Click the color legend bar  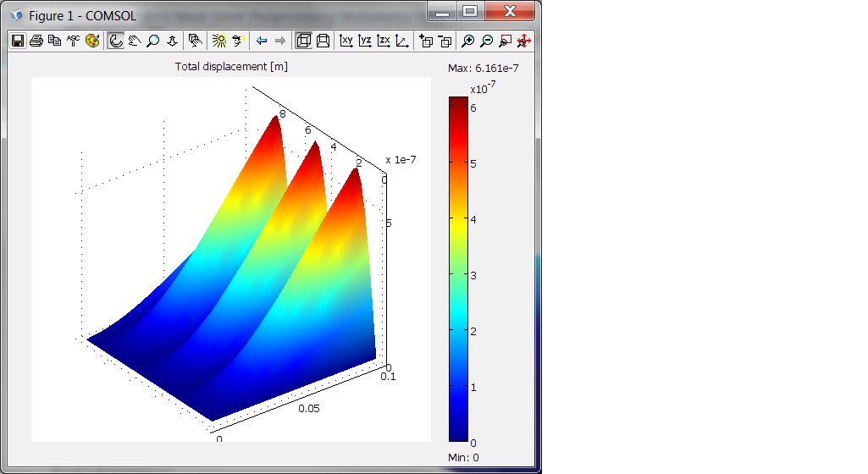click(x=458, y=269)
